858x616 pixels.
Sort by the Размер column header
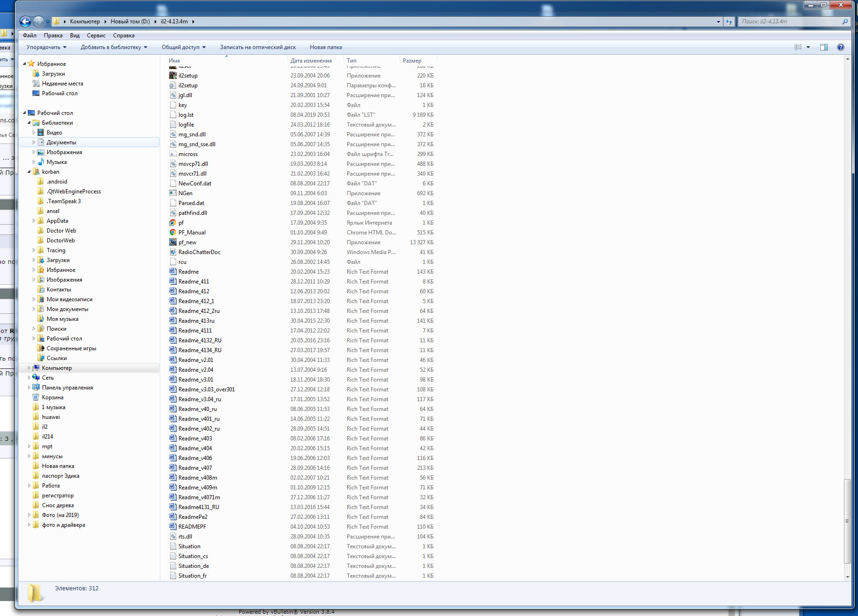coord(418,61)
